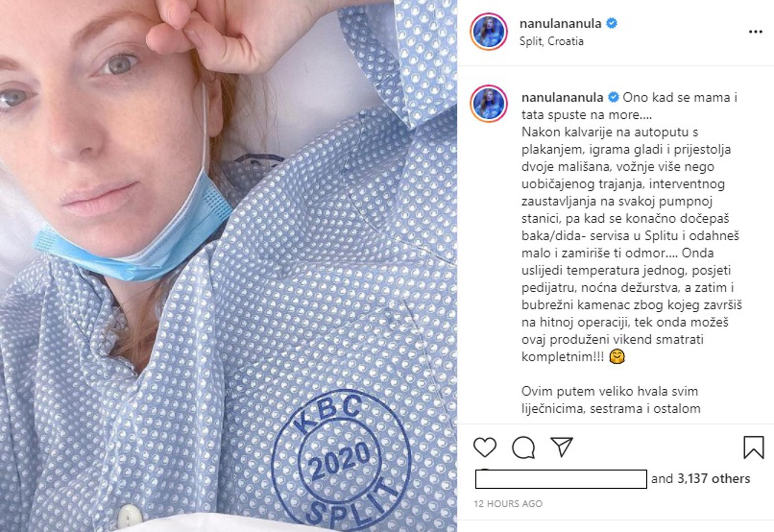Screen dimensions: 774x532
Task: Click the profile avatar beside the caption
Action: (x=488, y=104)
